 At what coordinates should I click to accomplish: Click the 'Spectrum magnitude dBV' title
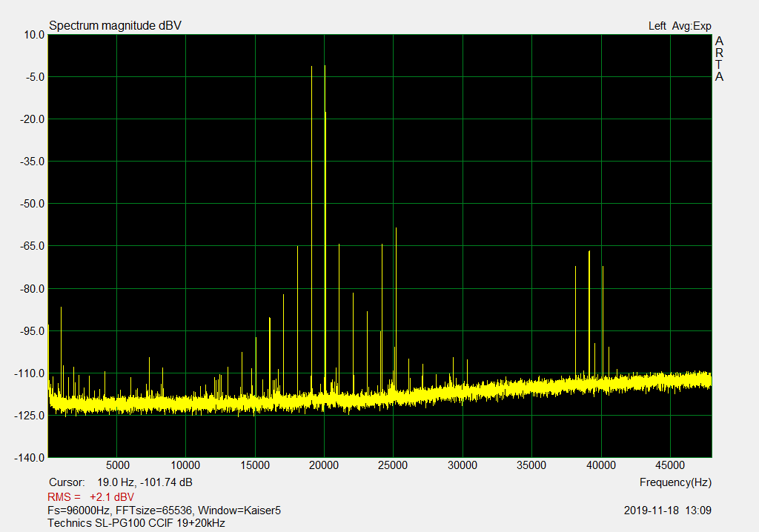pos(115,26)
